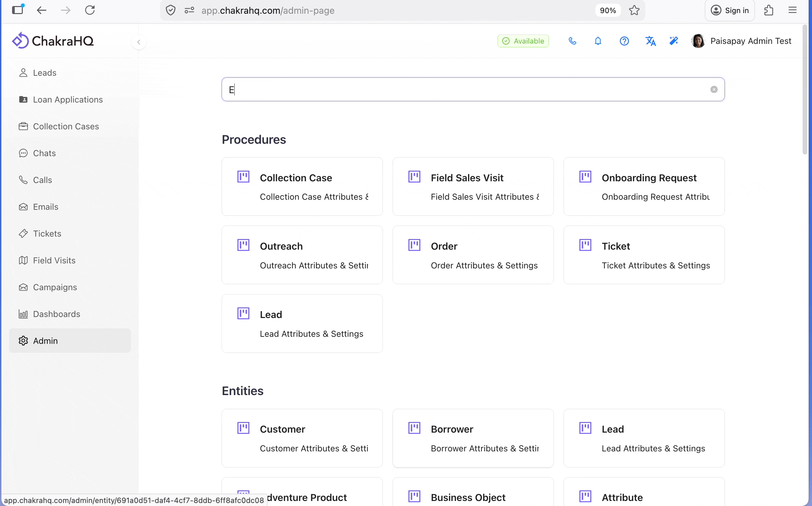
Task: Toggle the Available status badge
Action: click(x=523, y=41)
